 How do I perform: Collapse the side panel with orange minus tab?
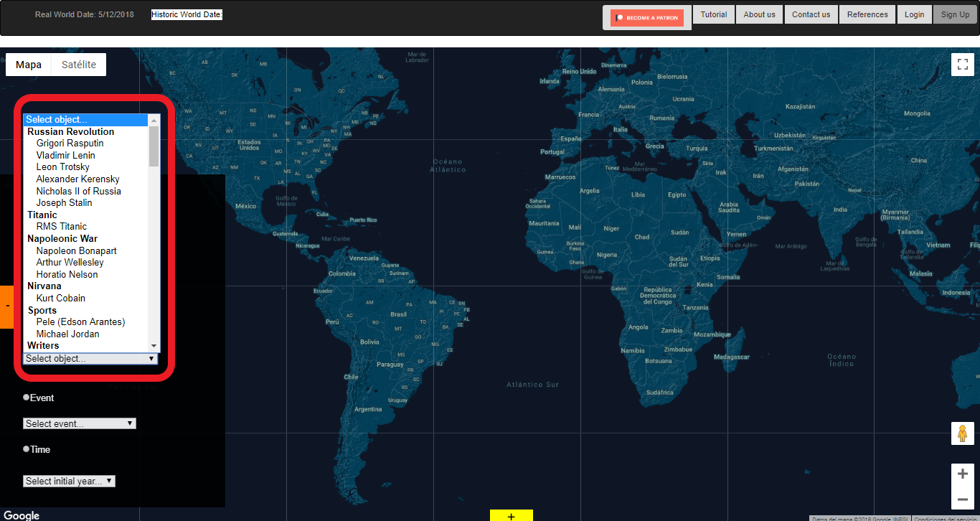(x=7, y=306)
